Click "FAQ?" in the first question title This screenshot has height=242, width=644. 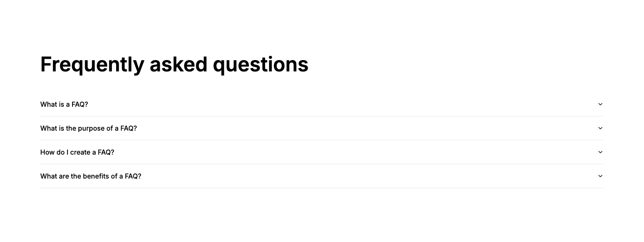click(x=80, y=104)
